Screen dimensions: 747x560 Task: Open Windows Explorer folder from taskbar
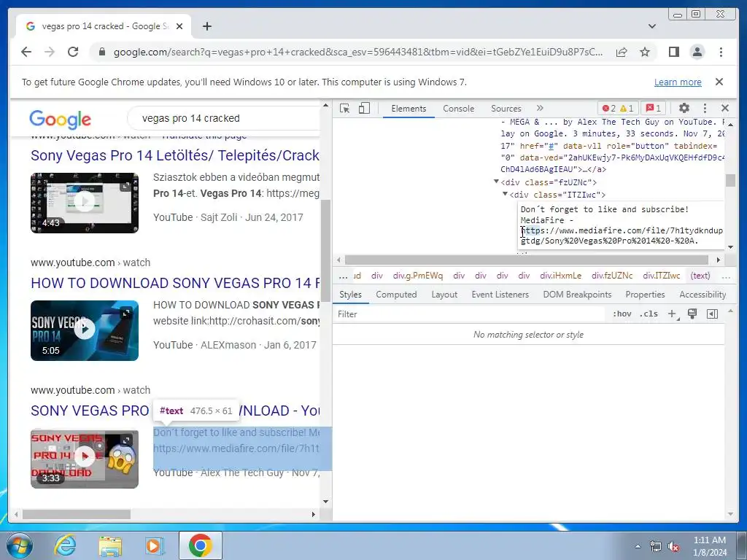[110, 545]
